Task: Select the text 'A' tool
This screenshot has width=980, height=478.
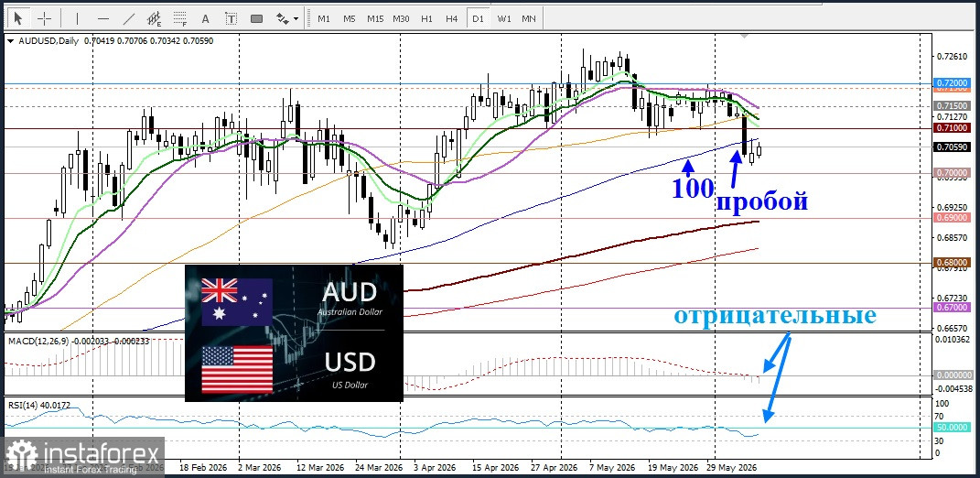Action: pyautogui.click(x=205, y=18)
